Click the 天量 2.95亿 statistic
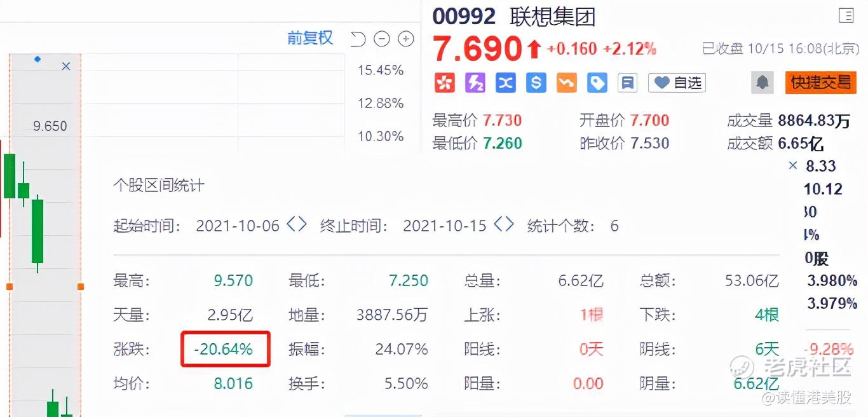Image resolution: width=868 pixels, height=417 pixels. [230, 315]
